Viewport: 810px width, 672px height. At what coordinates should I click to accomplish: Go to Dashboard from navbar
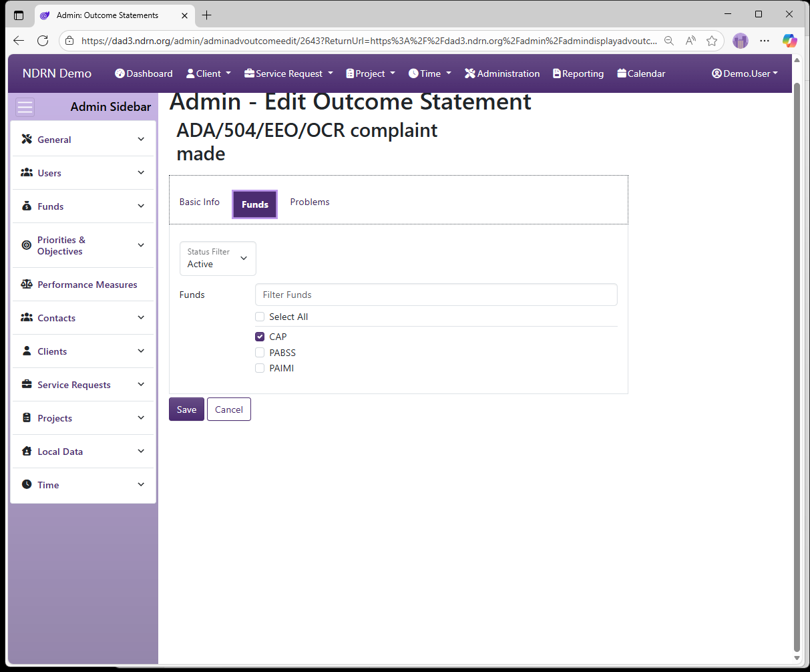144,73
